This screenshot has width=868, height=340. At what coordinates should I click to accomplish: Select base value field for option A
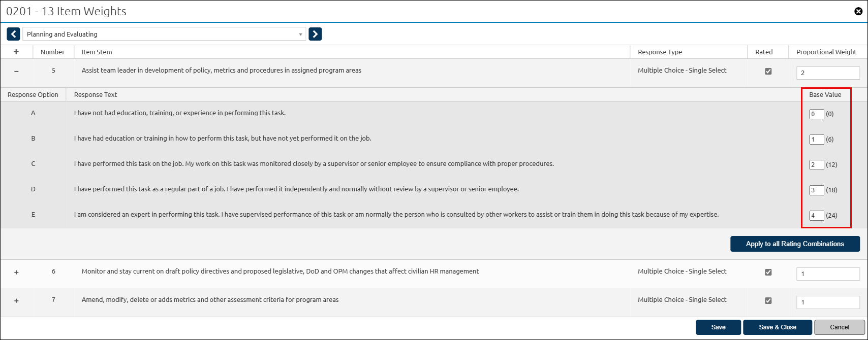click(x=816, y=114)
